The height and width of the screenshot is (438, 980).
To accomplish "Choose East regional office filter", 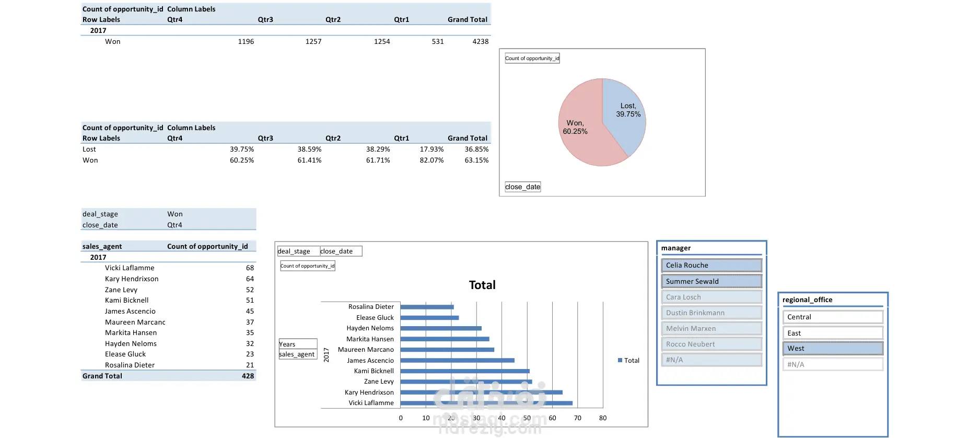I will point(833,333).
